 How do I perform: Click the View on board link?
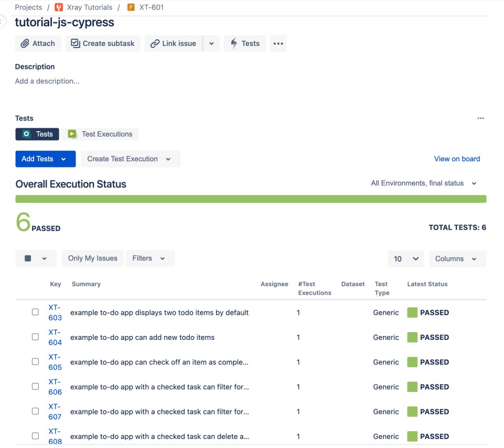coord(457,158)
